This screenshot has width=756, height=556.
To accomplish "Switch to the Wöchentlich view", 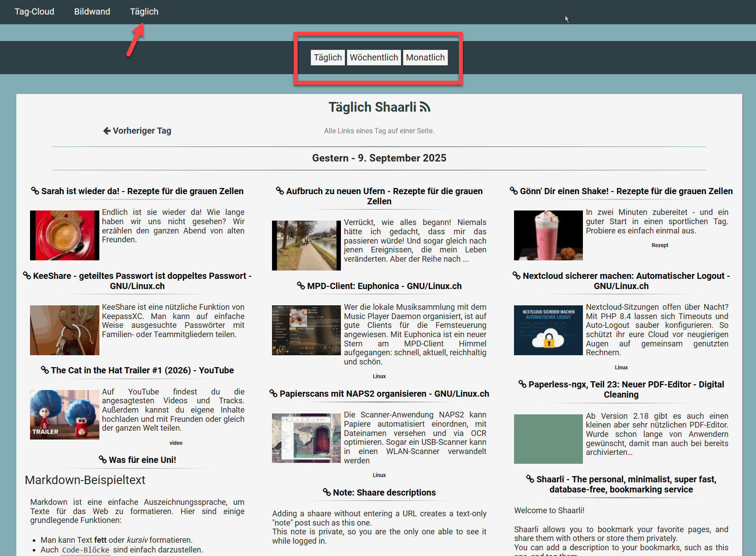I will pos(374,57).
